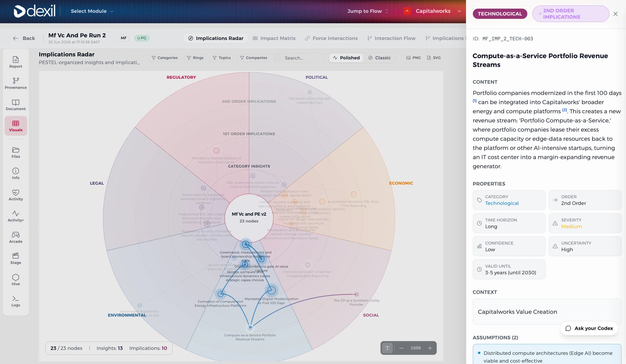Viewport: 626px width, 364px height.
Task: Go Back to previous page
Action: [x=24, y=38]
